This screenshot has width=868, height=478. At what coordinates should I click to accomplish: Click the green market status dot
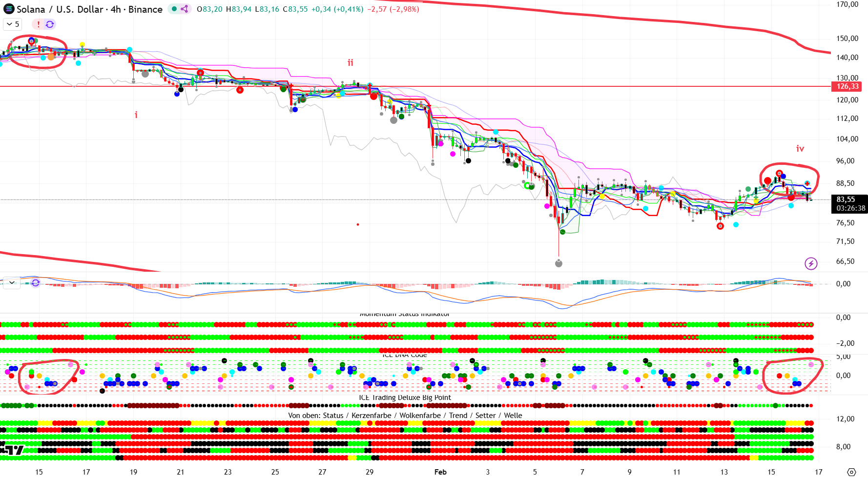(x=174, y=9)
